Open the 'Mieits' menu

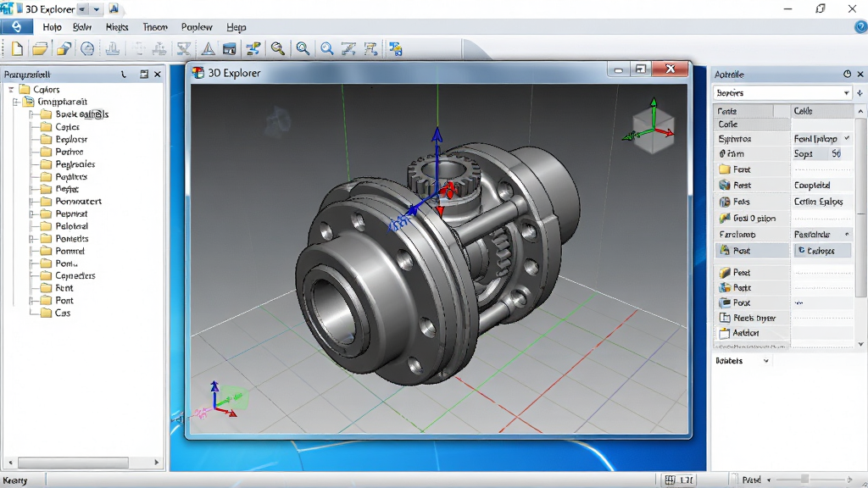coord(117,26)
